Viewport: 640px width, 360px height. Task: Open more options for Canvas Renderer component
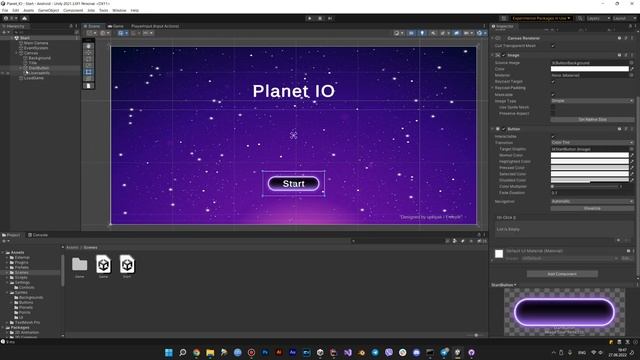(x=632, y=38)
